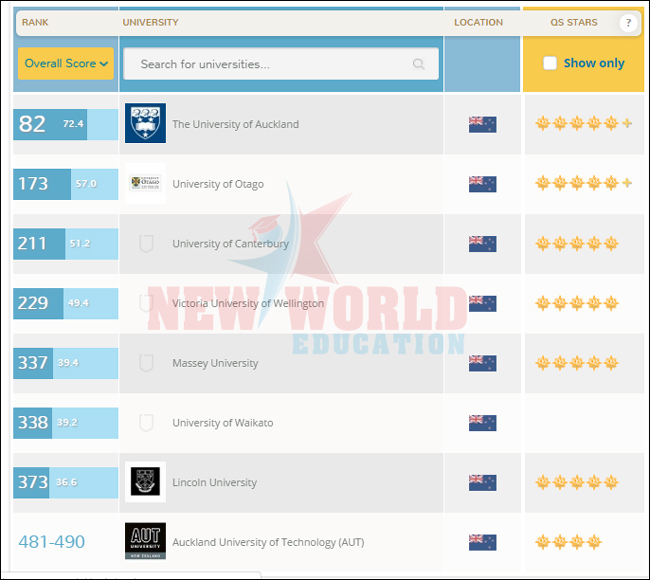Click Victoria University of Wellington shield icon
The height and width of the screenshot is (580, 650).
[146, 303]
